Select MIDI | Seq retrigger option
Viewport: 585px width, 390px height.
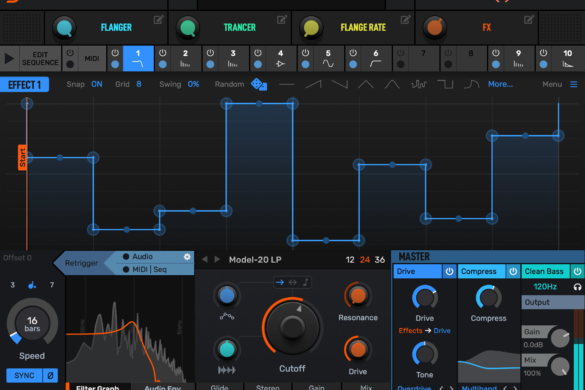tap(149, 269)
